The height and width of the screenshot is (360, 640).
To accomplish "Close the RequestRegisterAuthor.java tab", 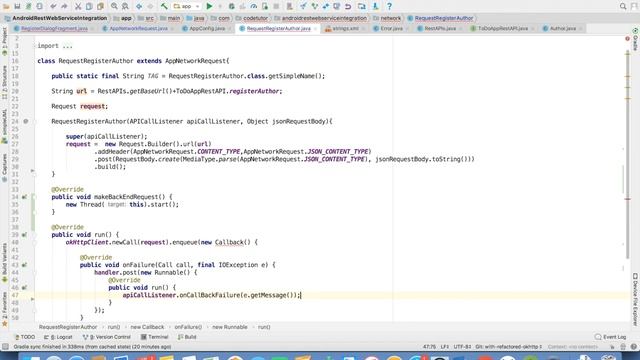I will [x=315, y=29].
